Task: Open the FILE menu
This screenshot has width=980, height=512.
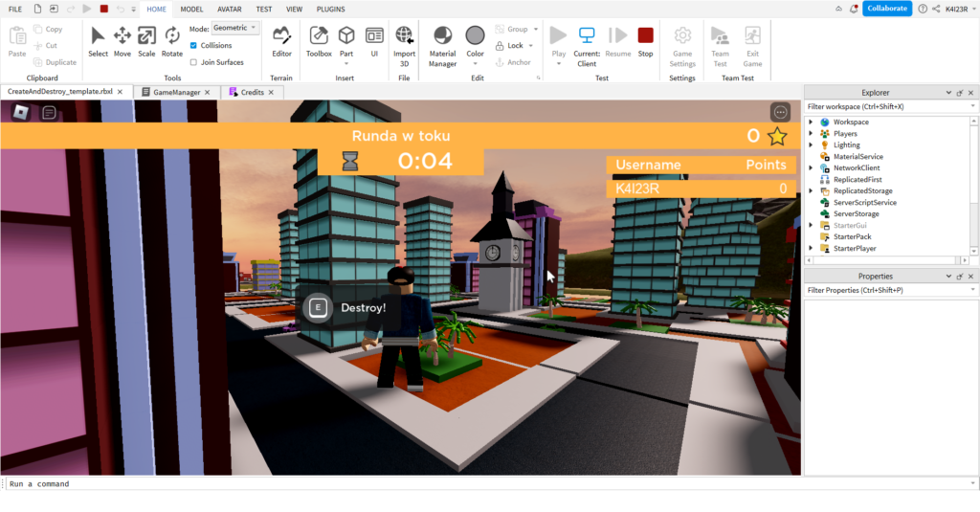Action: (15, 9)
